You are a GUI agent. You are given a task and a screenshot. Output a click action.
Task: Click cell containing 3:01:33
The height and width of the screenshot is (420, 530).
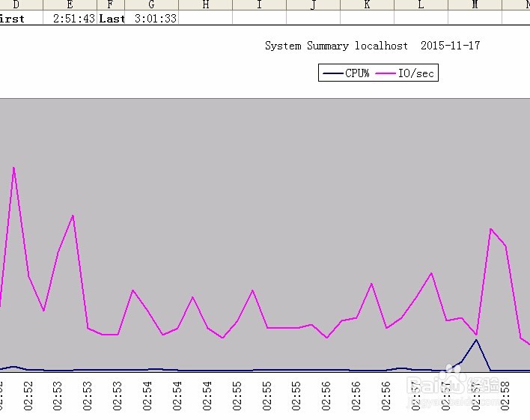click(151, 18)
